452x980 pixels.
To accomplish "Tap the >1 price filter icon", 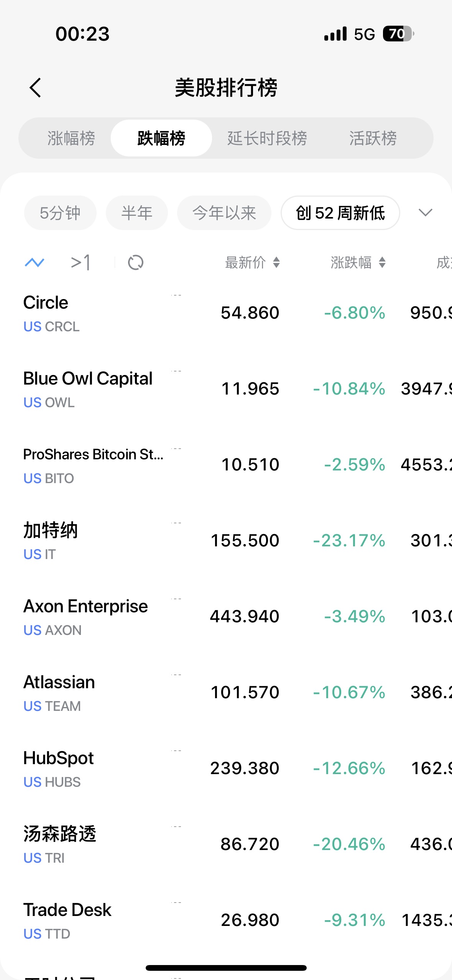I will point(81,263).
